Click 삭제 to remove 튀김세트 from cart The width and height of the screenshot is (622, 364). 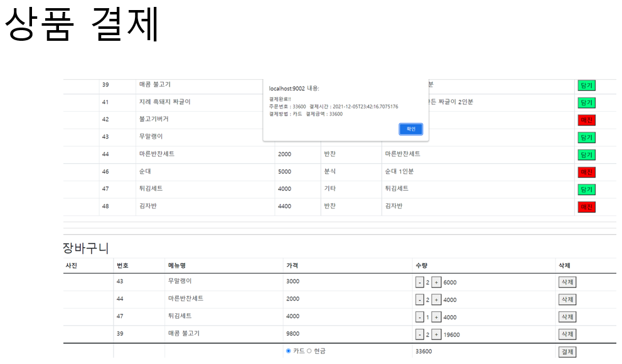567,317
